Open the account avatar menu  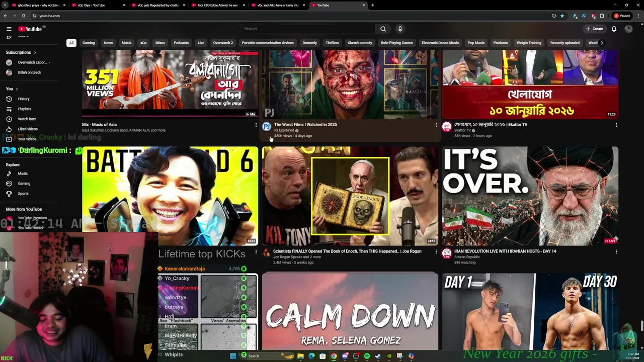[628, 29]
